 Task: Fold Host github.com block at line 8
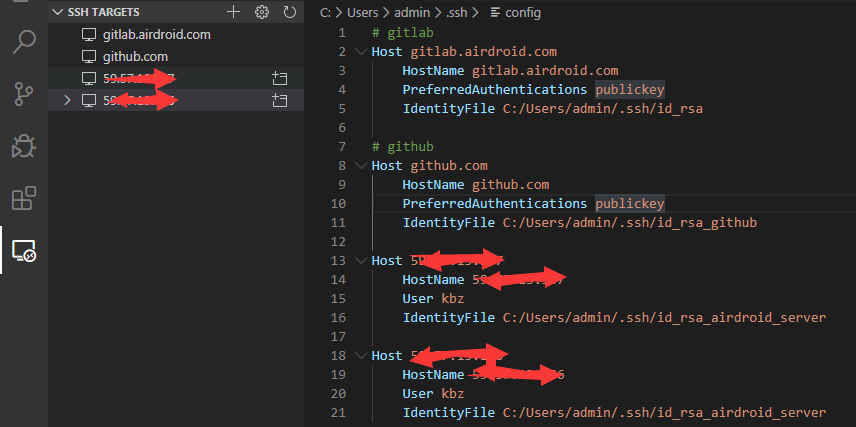click(360, 165)
